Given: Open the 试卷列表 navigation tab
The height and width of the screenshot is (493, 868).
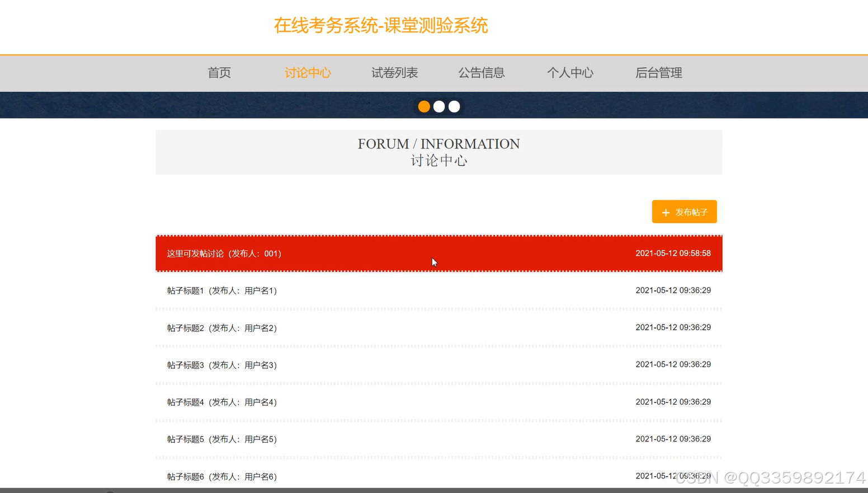Looking at the screenshot, I should coord(395,73).
